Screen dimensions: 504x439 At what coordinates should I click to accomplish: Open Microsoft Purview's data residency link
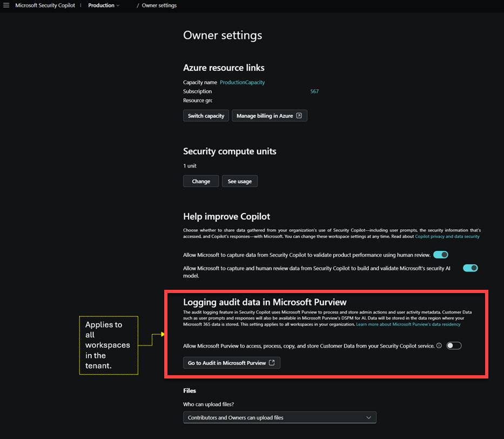point(408,324)
